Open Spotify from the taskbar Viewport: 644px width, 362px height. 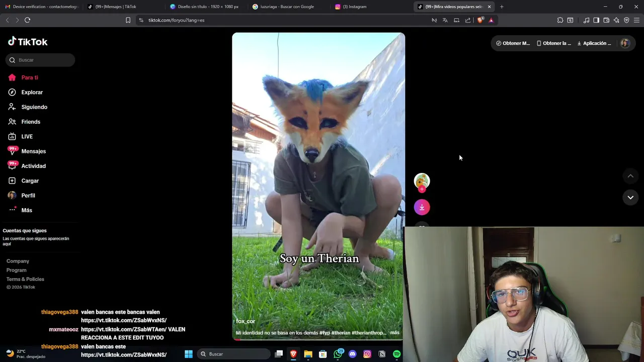(396, 354)
